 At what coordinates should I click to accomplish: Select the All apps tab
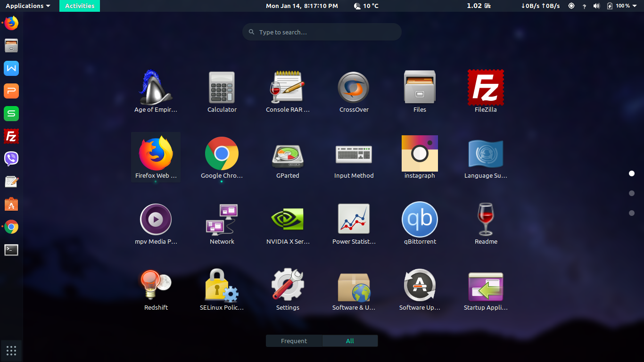[350, 341]
